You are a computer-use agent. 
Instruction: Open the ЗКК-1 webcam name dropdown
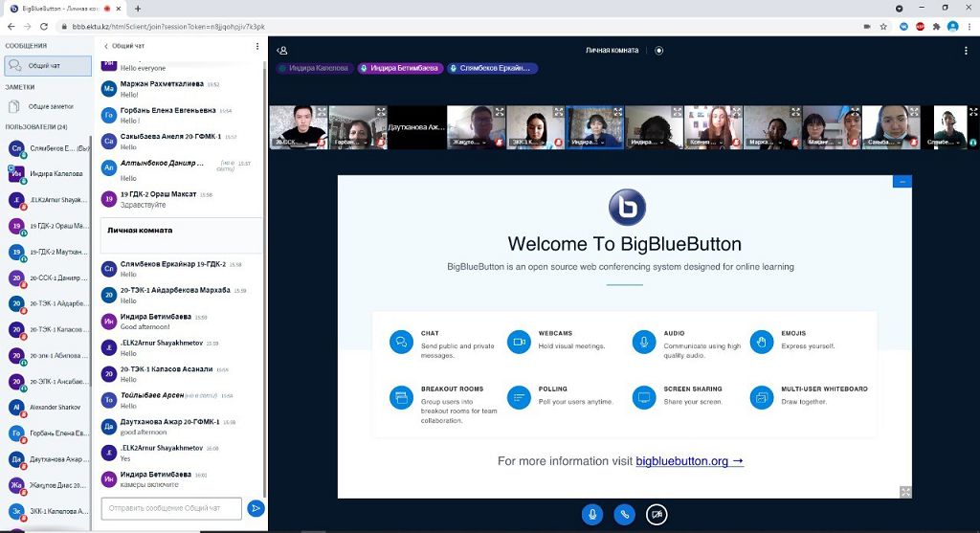coord(526,143)
